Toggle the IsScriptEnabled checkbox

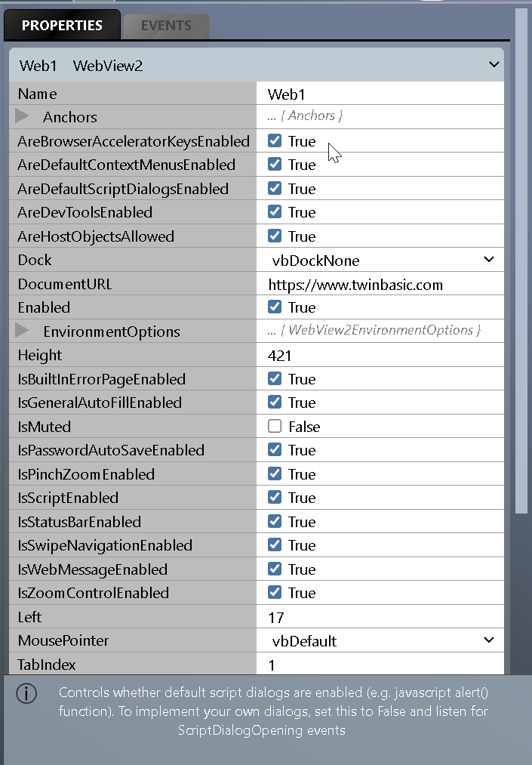[x=275, y=497]
